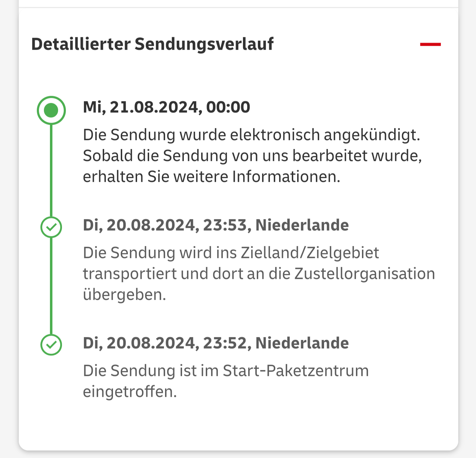Select the 'Di, 20.08.2024, 23:53' timestamp
476x458 pixels.
165,225
